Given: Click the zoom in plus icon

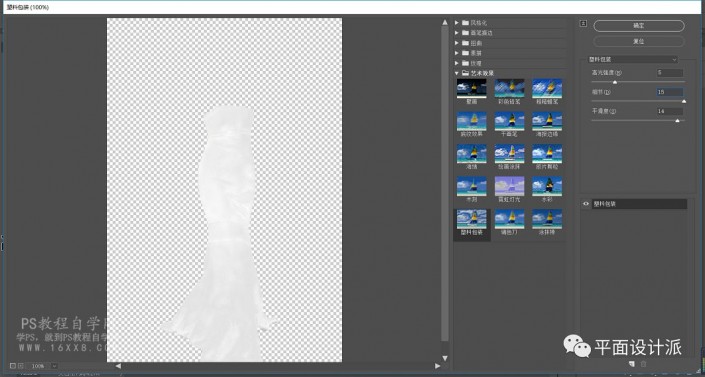Looking at the screenshot, I should click(x=20, y=366).
